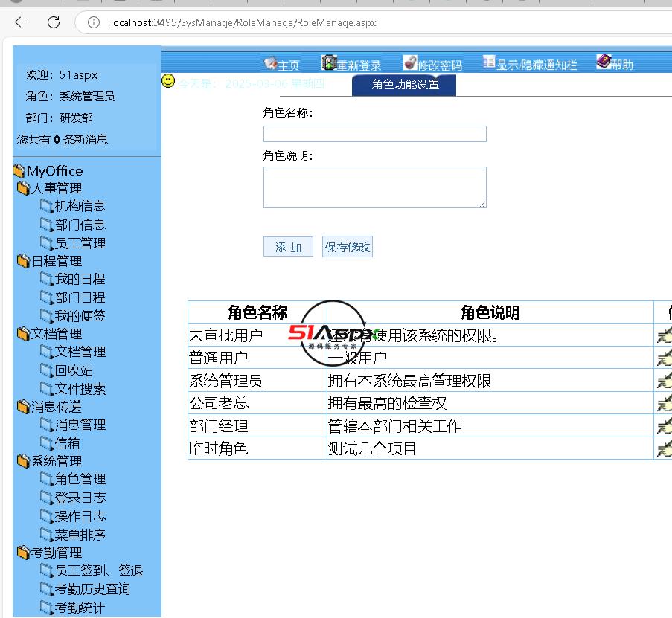Open 部门信息 in the sidebar tree

point(80,225)
